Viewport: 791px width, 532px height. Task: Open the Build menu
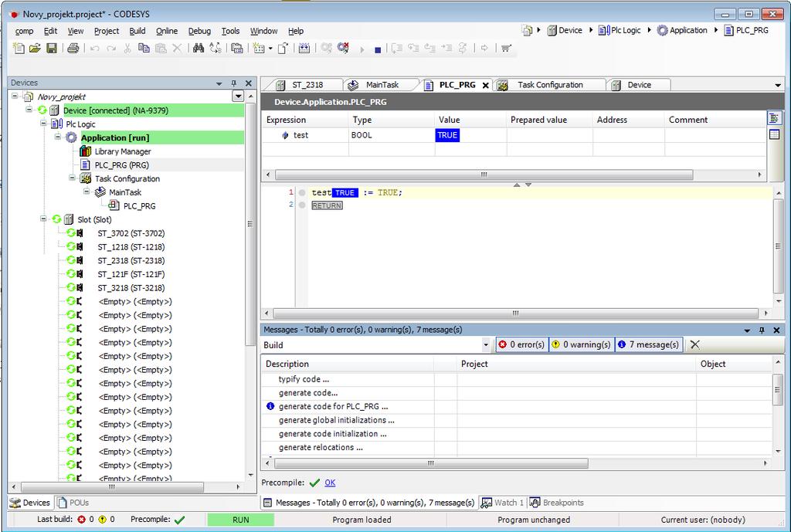137,31
